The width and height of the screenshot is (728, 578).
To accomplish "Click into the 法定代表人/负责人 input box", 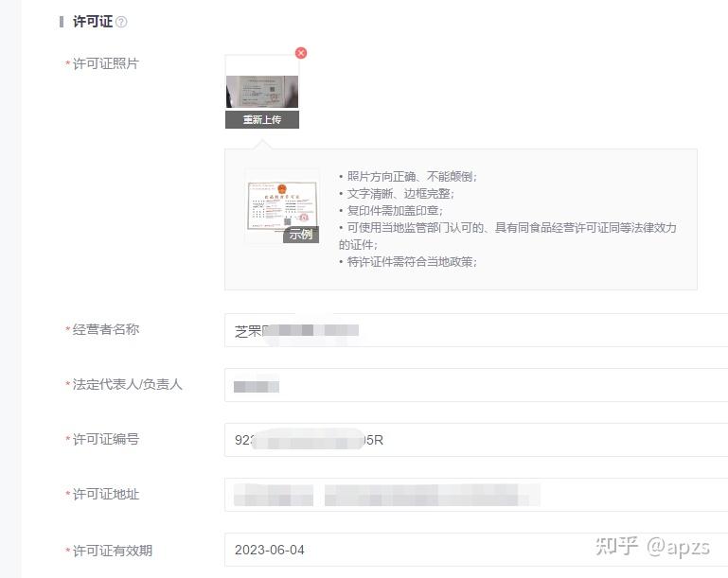I will 473,385.
